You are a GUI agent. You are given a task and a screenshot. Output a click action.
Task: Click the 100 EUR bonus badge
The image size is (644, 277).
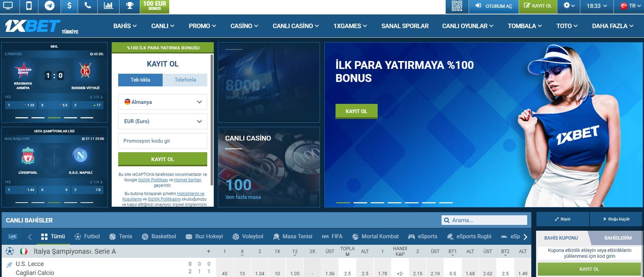click(154, 6)
